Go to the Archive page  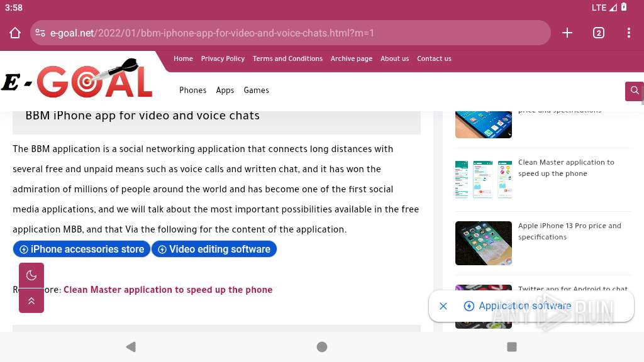coord(352,58)
